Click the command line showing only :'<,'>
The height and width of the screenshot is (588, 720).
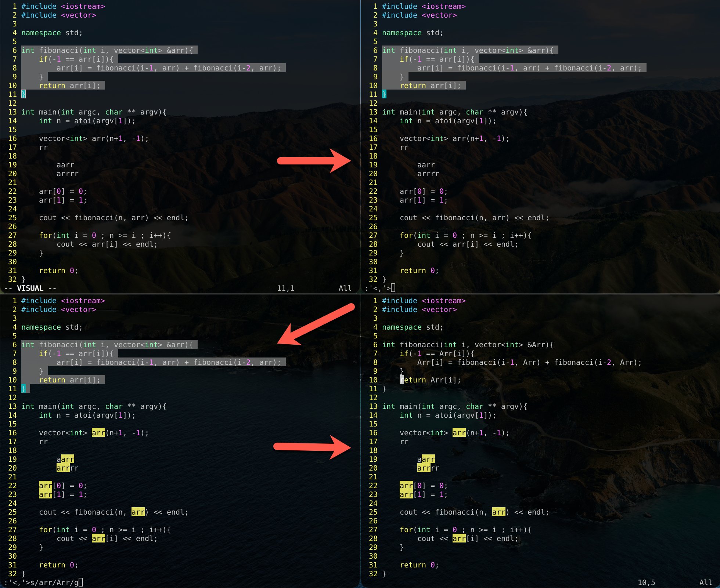pyautogui.click(x=378, y=288)
